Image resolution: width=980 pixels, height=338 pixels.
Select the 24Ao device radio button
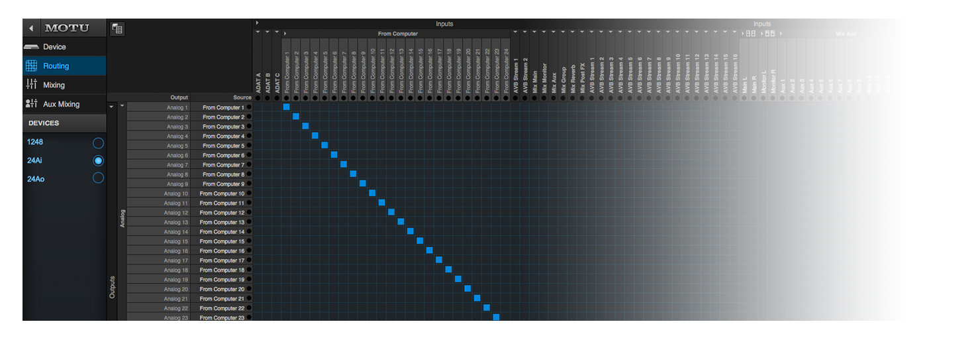[x=98, y=178]
